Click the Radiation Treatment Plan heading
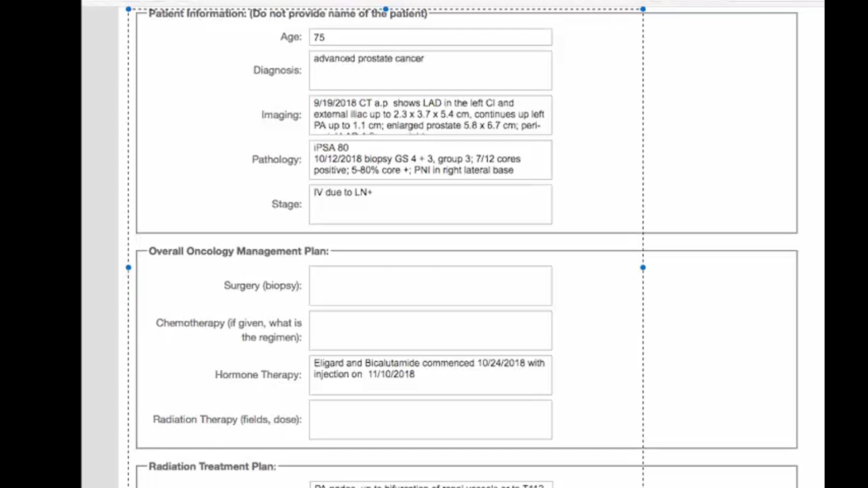 pos(212,466)
